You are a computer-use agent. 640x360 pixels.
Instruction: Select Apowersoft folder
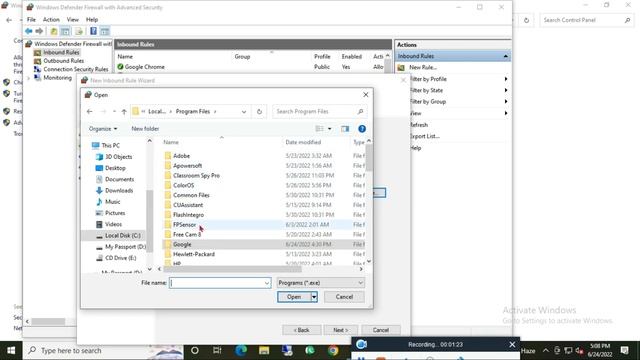point(187,166)
